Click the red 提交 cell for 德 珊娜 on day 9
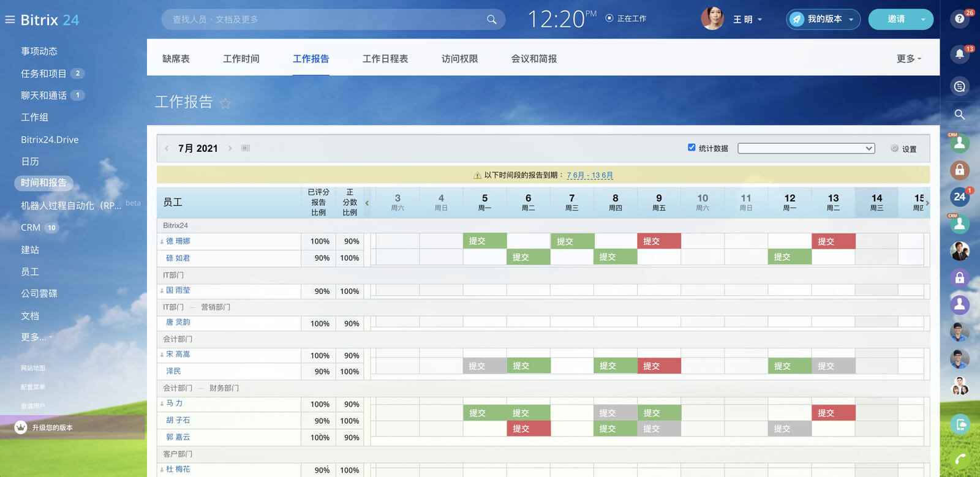The image size is (980, 477). (x=658, y=241)
